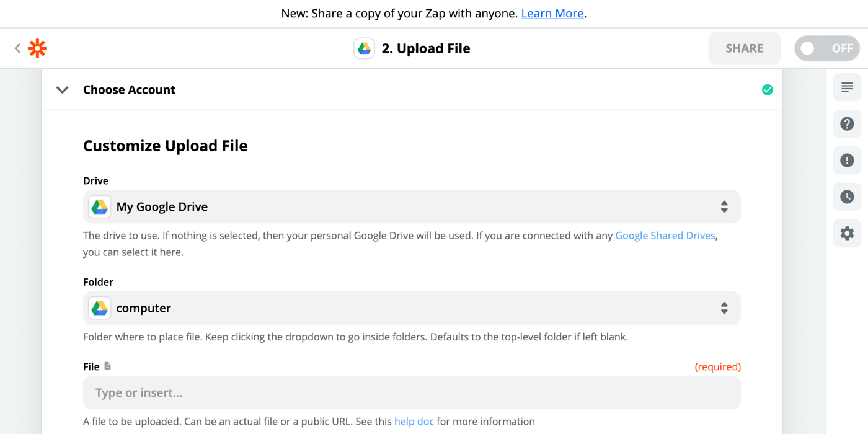Click the Zapier logo icon
The height and width of the screenshot is (434, 868).
coord(37,48)
